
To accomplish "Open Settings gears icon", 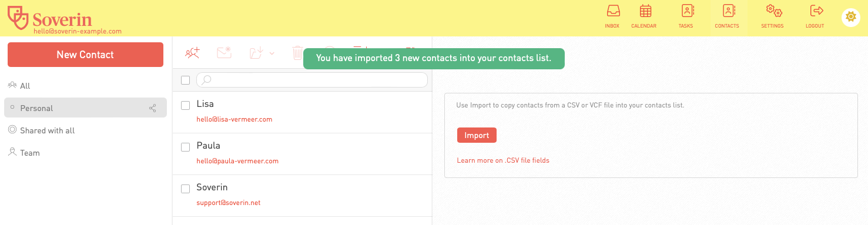I will [x=773, y=11].
